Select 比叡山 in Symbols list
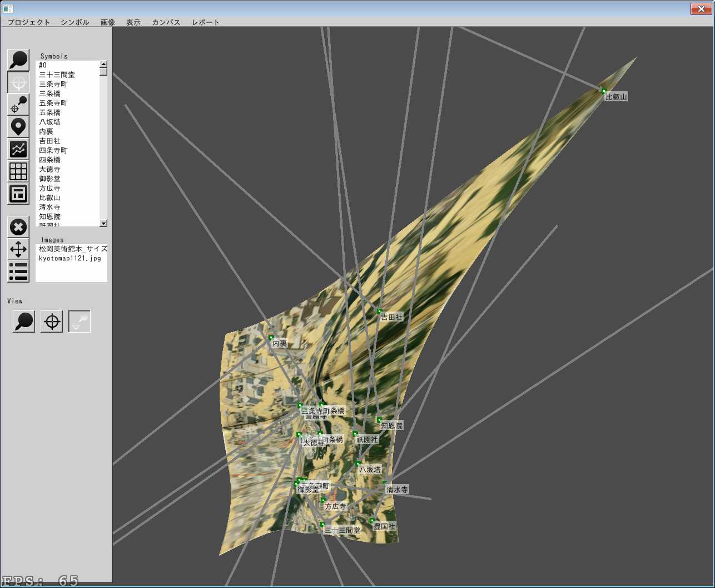This screenshot has width=715, height=588. 67,197
